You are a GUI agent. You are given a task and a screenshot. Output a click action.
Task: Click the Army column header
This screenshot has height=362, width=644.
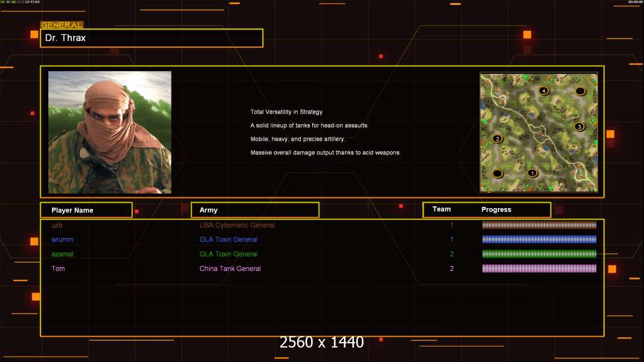(255, 210)
